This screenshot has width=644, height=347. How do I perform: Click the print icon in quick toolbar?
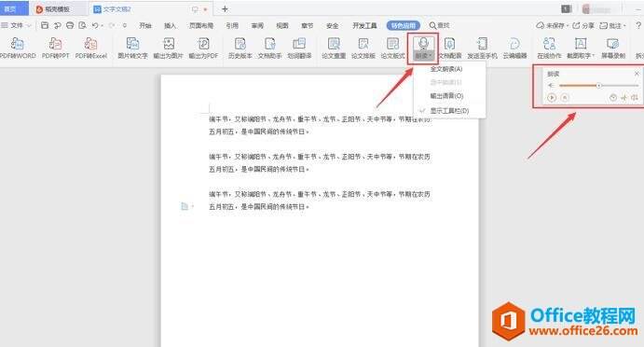tap(70, 25)
